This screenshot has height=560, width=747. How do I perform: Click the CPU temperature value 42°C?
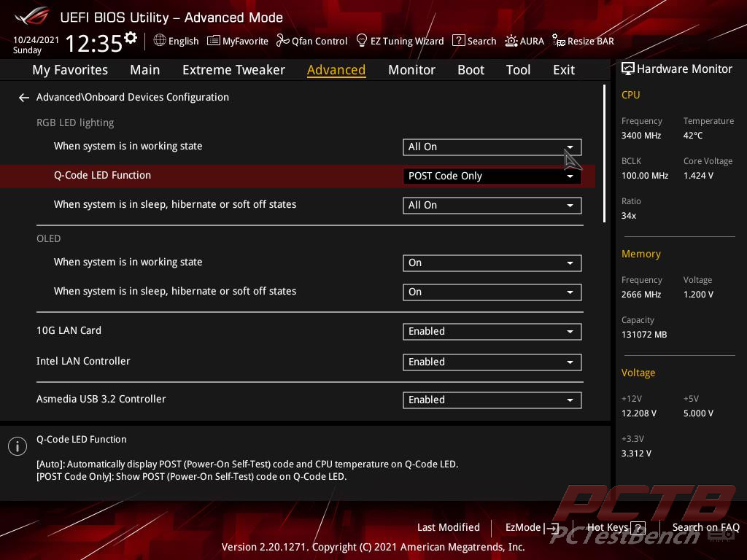693,136
